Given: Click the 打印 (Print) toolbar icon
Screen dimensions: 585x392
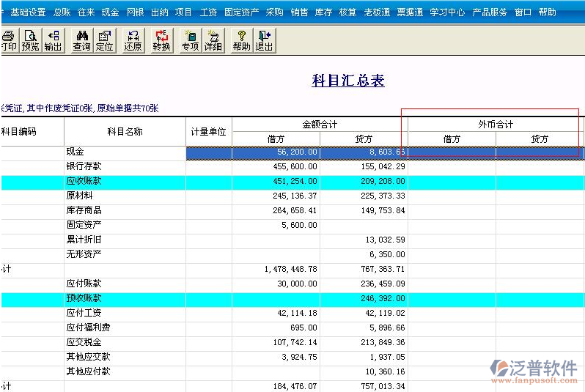Looking at the screenshot, I should point(8,40).
